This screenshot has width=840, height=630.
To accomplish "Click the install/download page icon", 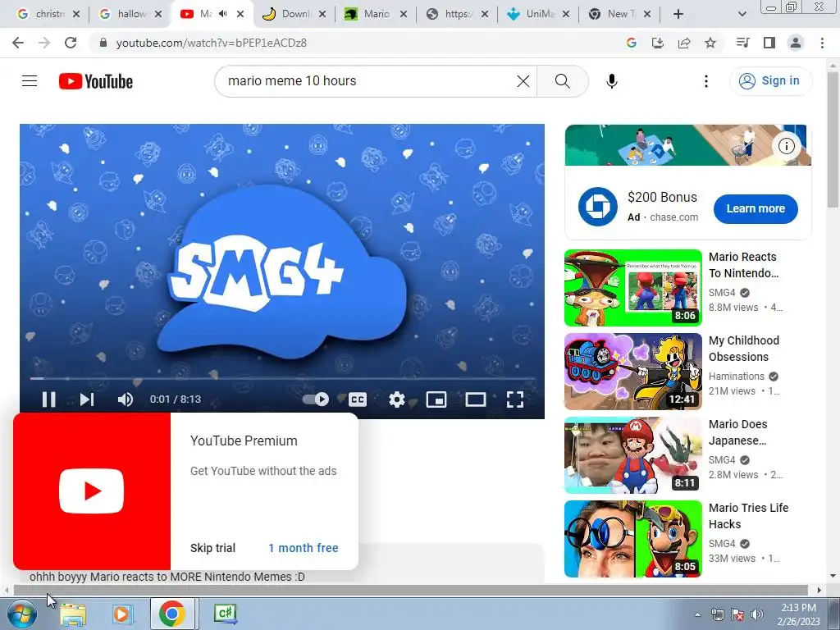I will (658, 43).
